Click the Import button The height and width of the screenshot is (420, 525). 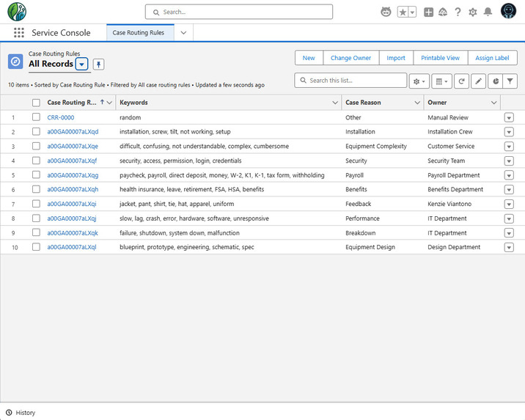pyautogui.click(x=396, y=58)
